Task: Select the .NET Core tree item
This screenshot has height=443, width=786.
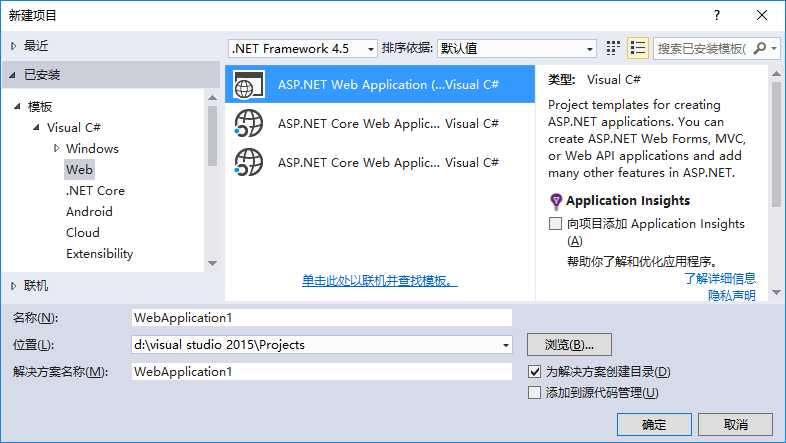Action: point(95,190)
